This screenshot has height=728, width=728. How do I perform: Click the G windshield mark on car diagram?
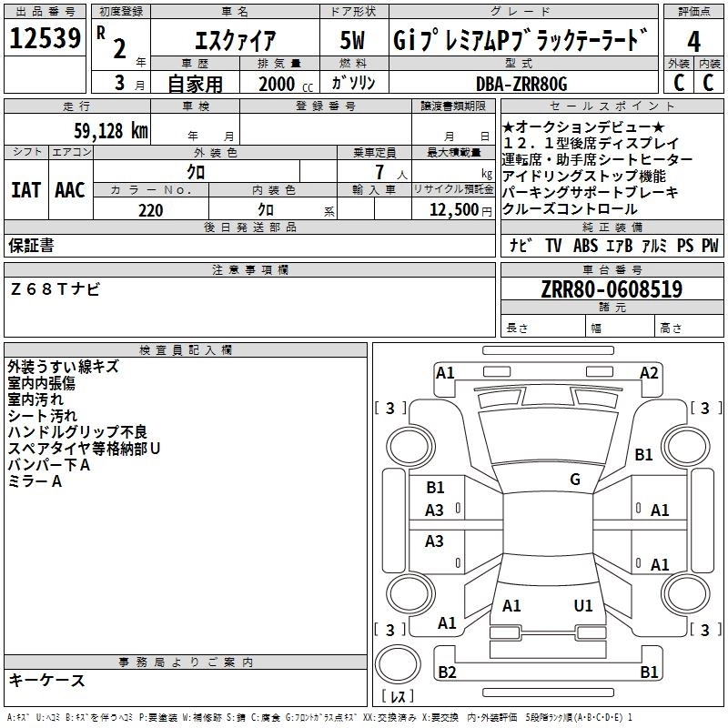(x=574, y=480)
